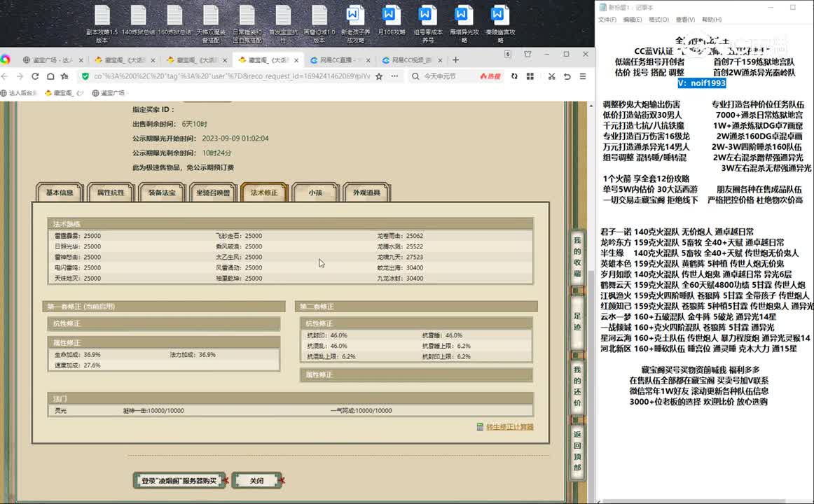
Task: Open the apps grid toolbar icon
Action: tap(530, 76)
